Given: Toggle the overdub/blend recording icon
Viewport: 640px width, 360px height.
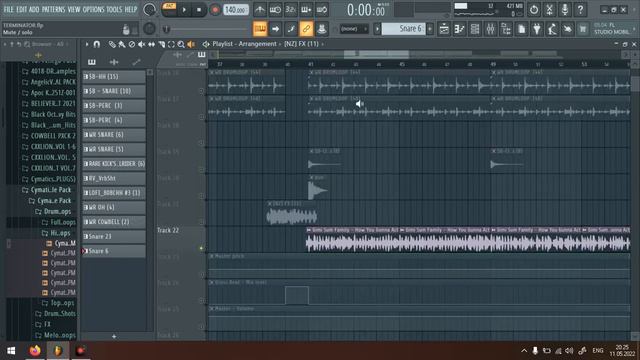Looking at the screenshot, I should pyautogui.click(x=306, y=9).
